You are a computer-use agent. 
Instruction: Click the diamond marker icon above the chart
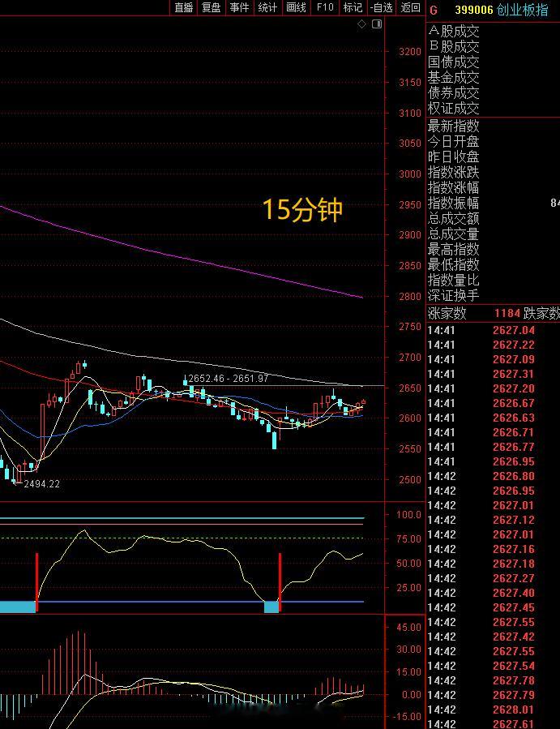[x=361, y=24]
